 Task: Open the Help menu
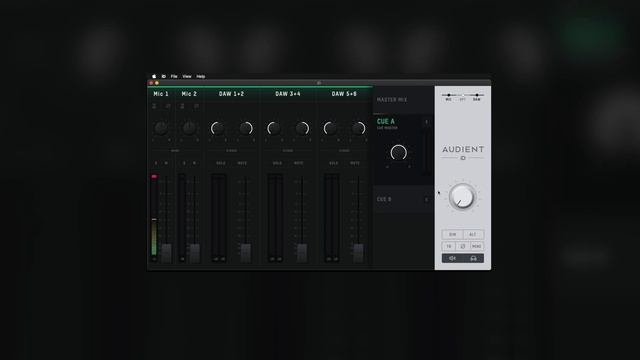pos(200,76)
